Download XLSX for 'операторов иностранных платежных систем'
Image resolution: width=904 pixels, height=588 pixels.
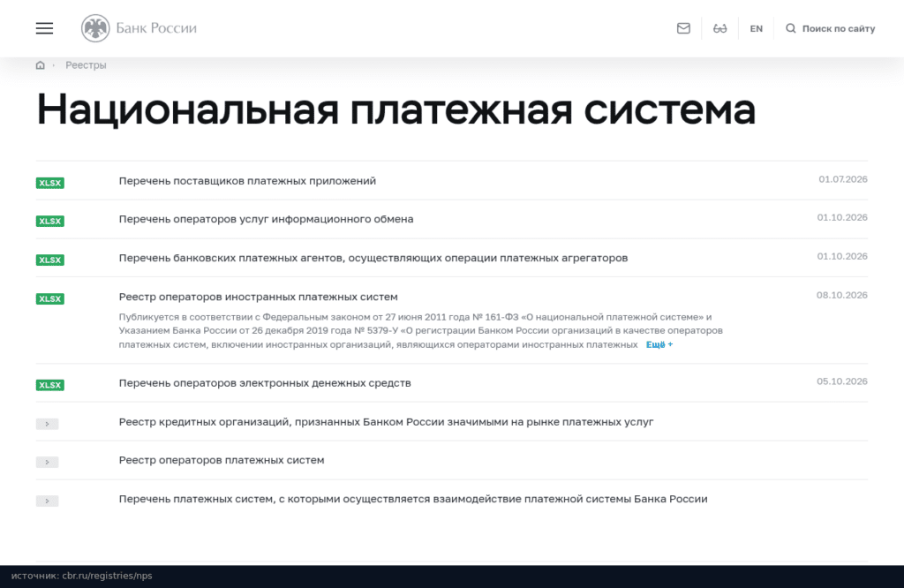pos(50,298)
